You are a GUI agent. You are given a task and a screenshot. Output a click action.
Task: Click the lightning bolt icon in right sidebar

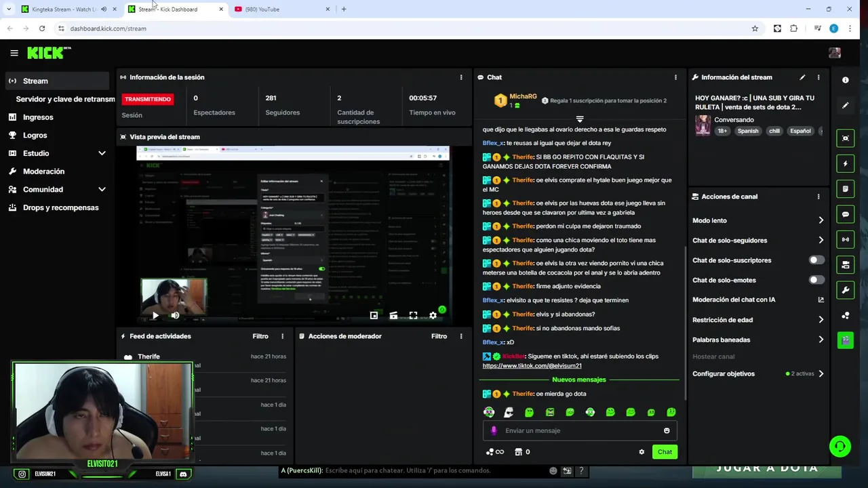pyautogui.click(x=845, y=163)
